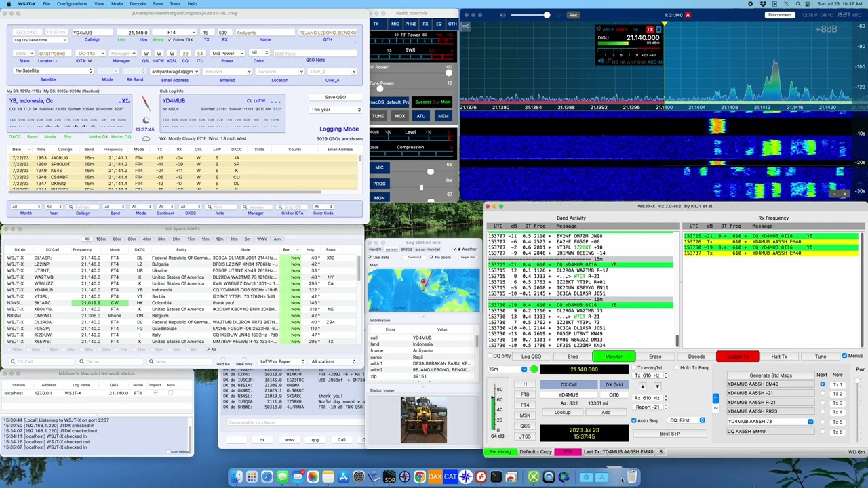Open the No Satellite dropdown

pyautogui.click(x=53, y=70)
